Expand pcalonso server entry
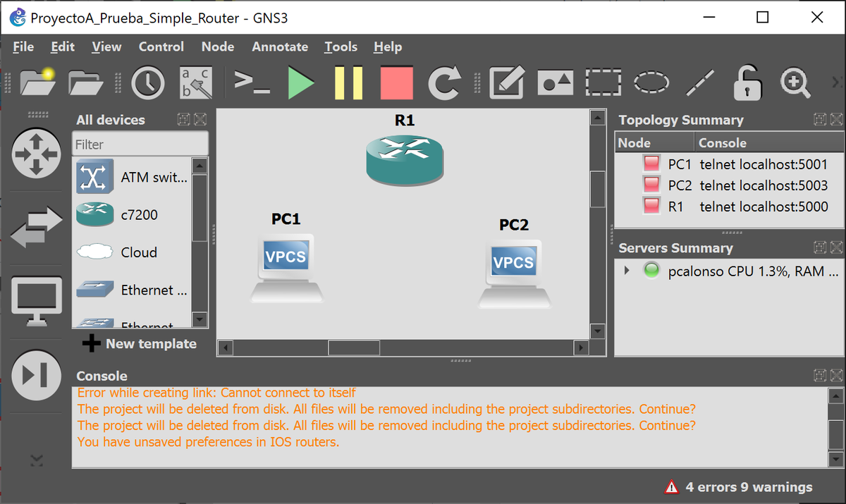This screenshot has width=846, height=504. click(626, 270)
